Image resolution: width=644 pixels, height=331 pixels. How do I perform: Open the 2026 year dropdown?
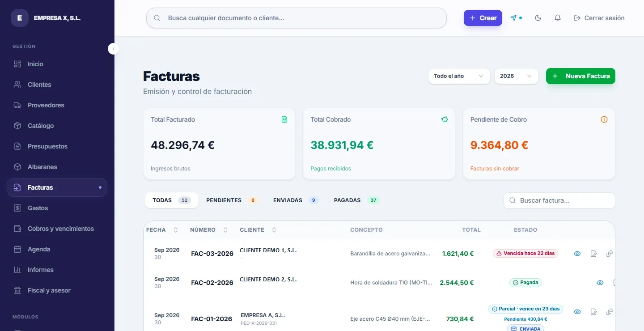pyautogui.click(x=516, y=76)
